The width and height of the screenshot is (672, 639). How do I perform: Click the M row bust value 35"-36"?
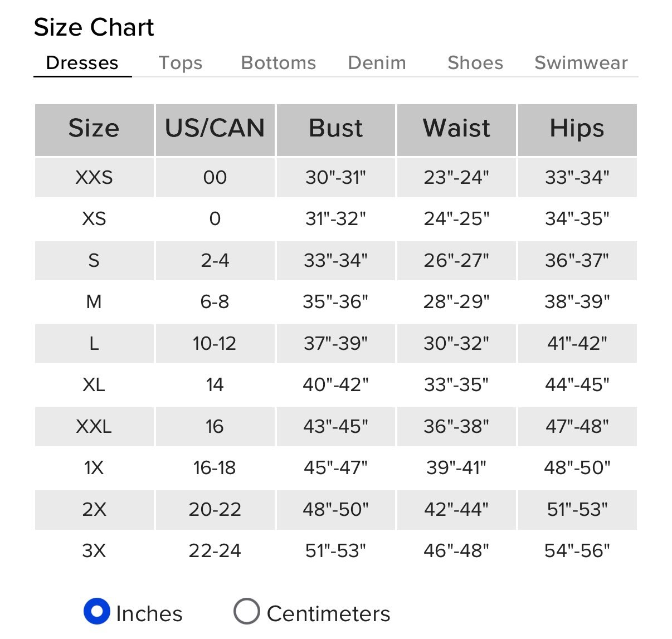(x=336, y=302)
